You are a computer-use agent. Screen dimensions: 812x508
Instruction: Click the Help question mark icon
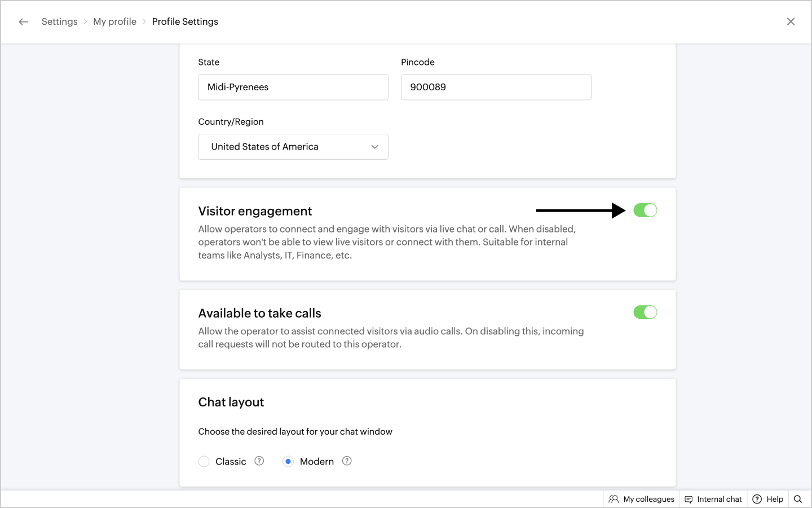tap(757, 499)
